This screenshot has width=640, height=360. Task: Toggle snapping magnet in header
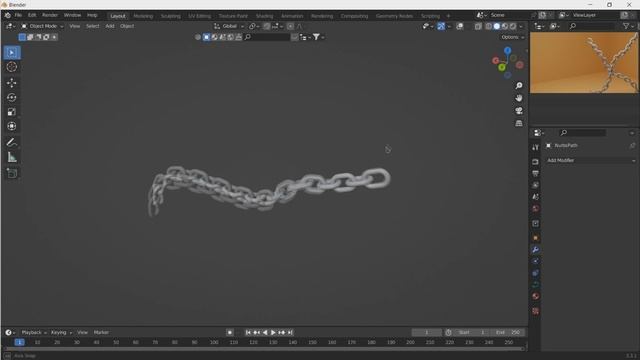267,26
